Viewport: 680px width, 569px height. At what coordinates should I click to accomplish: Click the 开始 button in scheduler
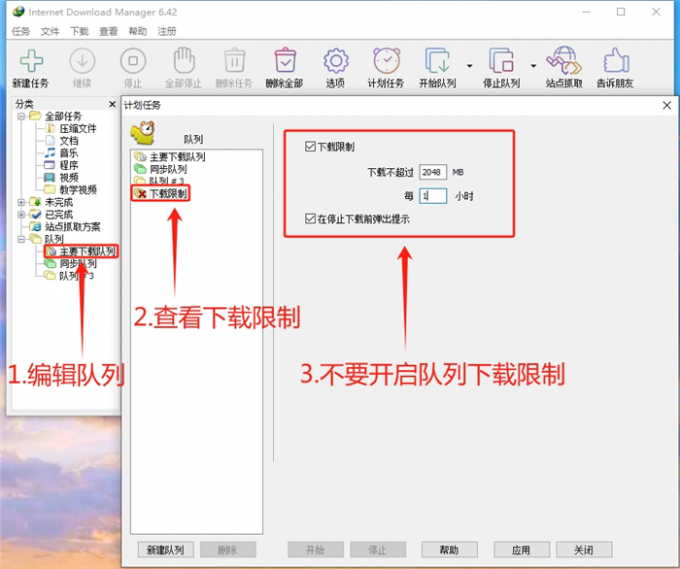tap(315, 550)
